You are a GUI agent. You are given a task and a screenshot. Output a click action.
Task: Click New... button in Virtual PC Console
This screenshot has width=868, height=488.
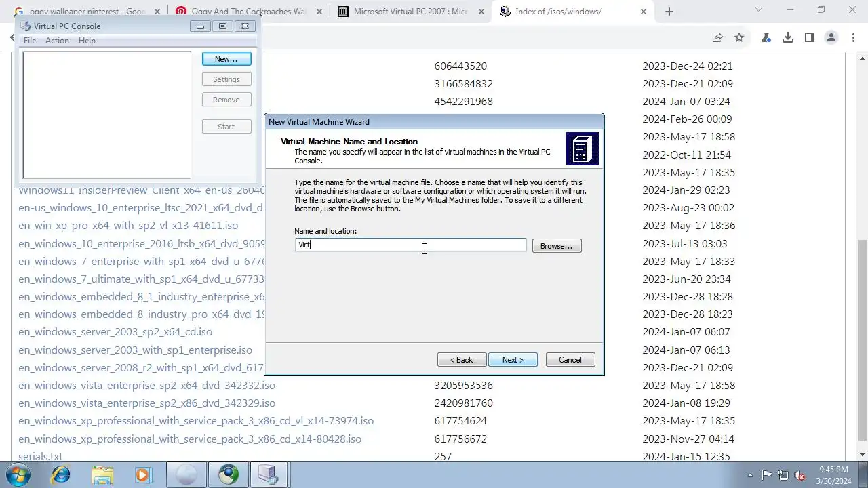[x=226, y=59]
